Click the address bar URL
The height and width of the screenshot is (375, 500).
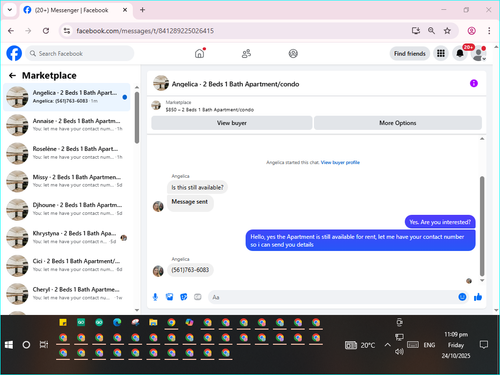click(145, 31)
